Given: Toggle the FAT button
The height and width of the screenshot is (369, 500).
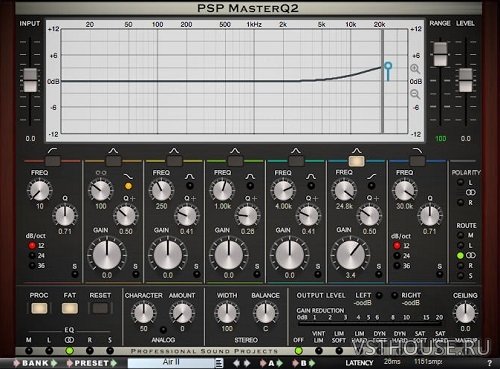Looking at the screenshot, I should coord(70,308).
